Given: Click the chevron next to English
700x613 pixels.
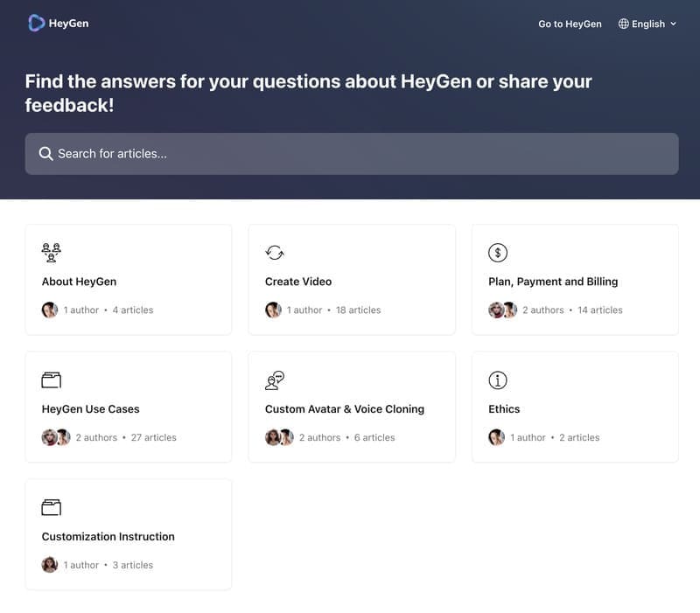Looking at the screenshot, I should (673, 24).
